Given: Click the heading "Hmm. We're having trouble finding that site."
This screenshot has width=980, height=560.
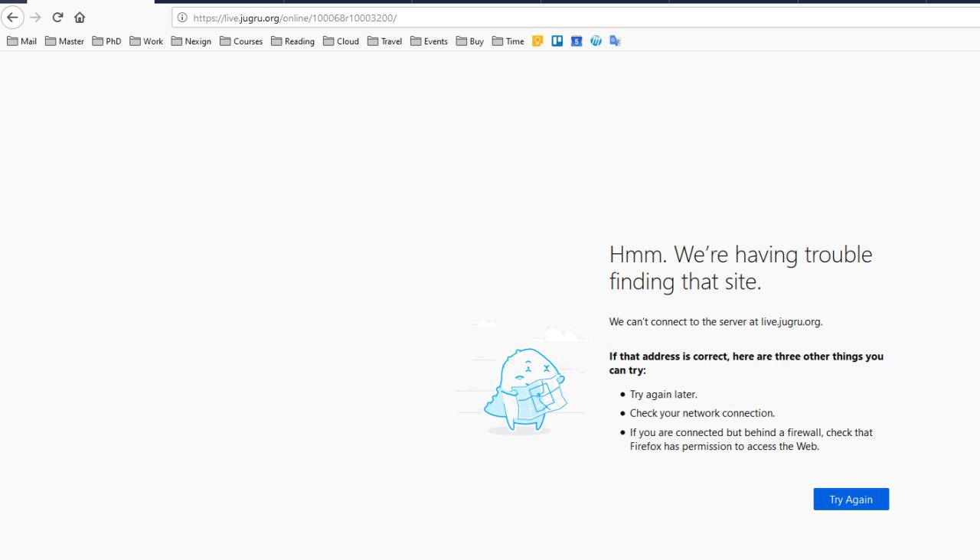Looking at the screenshot, I should (740, 268).
